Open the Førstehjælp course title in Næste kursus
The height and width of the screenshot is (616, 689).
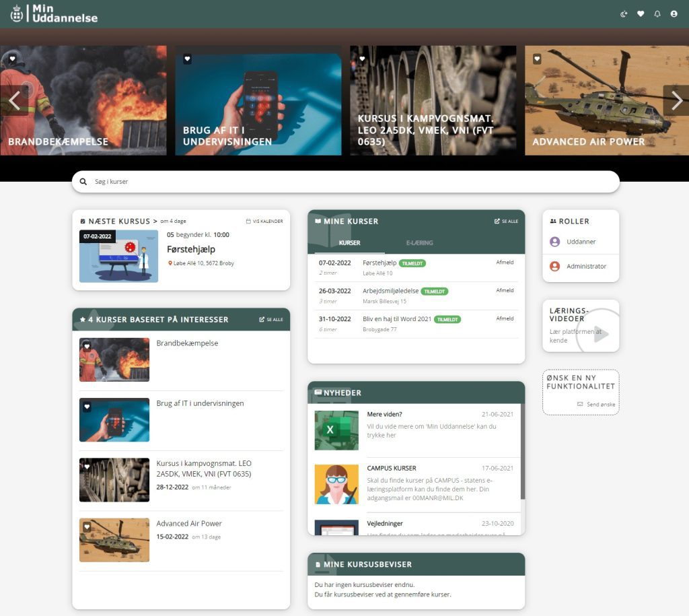[x=191, y=249]
